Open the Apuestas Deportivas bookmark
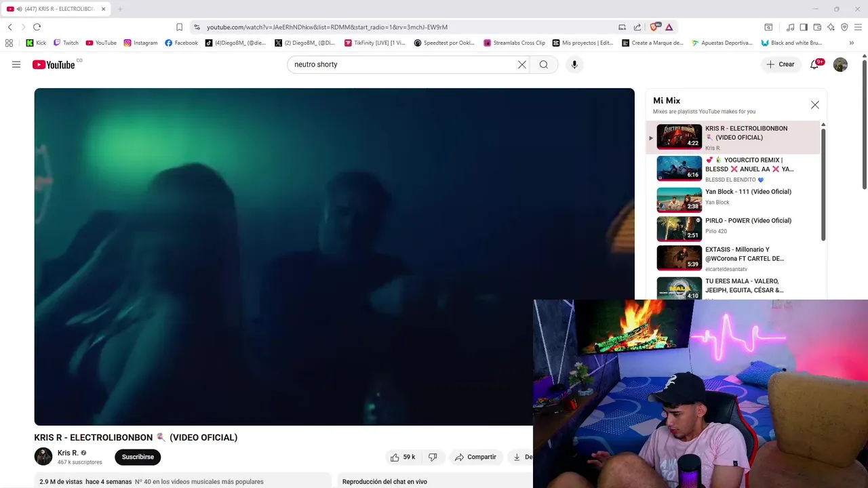This screenshot has width=868, height=488. (722, 43)
